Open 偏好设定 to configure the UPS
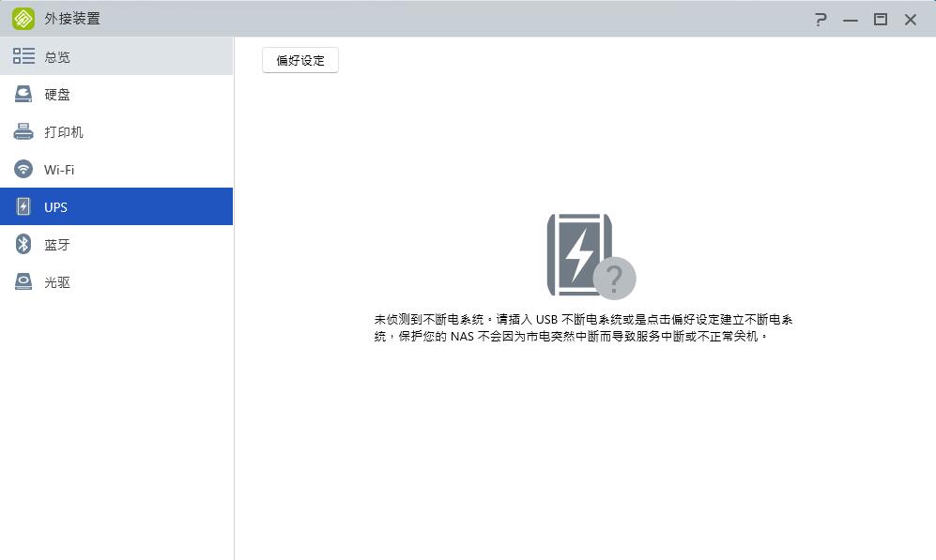The height and width of the screenshot is (560, 936). (x=299, y=60)
